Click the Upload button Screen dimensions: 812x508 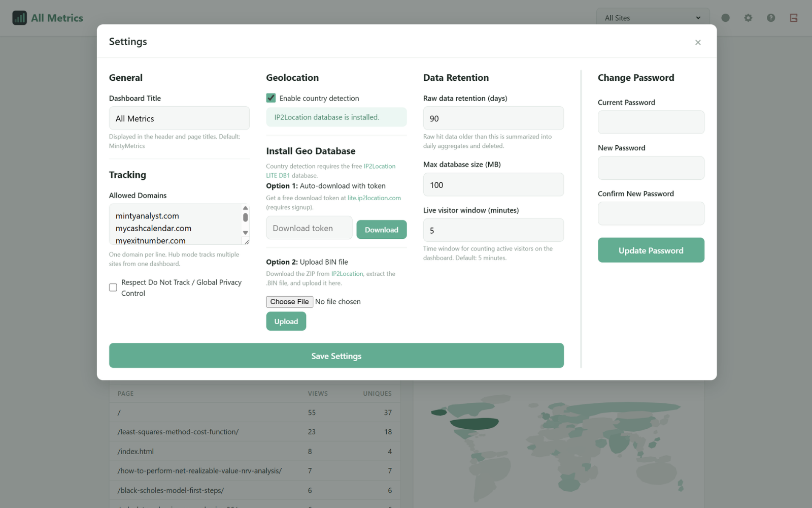(x=286, y=322)
